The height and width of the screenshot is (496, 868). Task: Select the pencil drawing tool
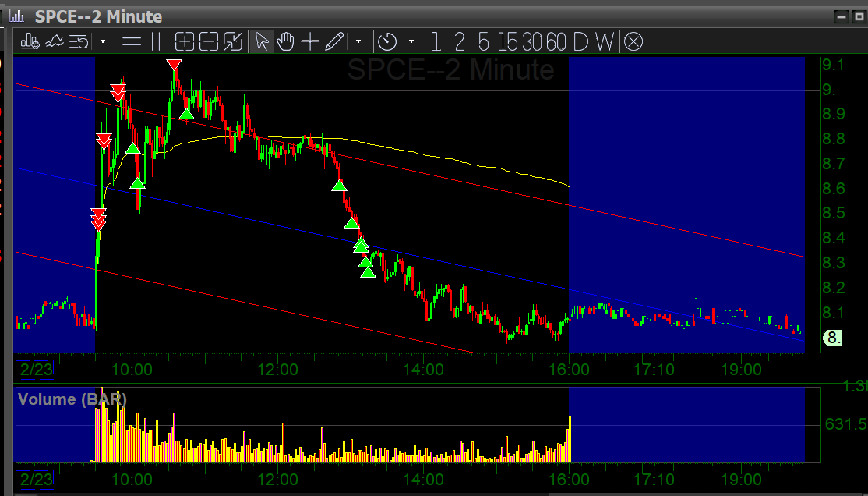pos(334,41)
